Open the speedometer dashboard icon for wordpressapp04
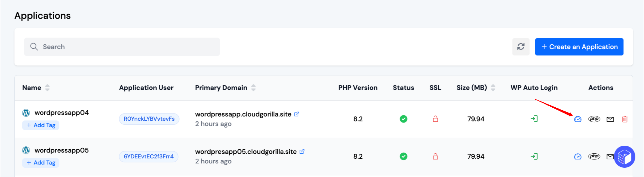Viewport: 644px width, 177px height. pyautogui.click(x=578, y=119)
